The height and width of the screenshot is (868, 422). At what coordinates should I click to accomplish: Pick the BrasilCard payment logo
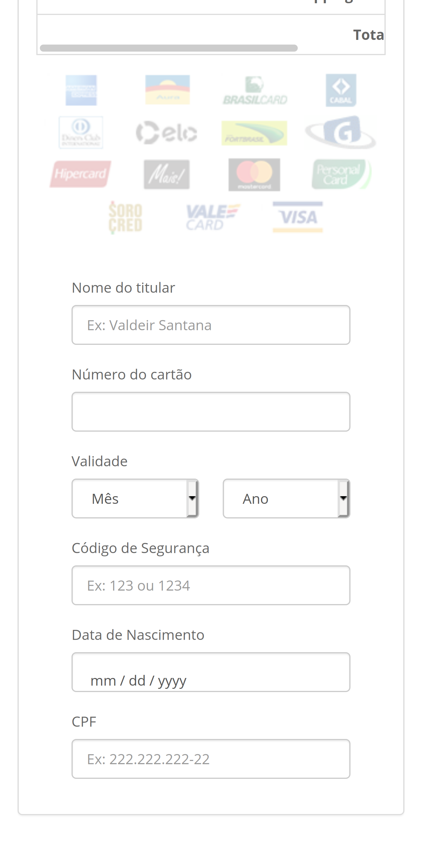255,91
